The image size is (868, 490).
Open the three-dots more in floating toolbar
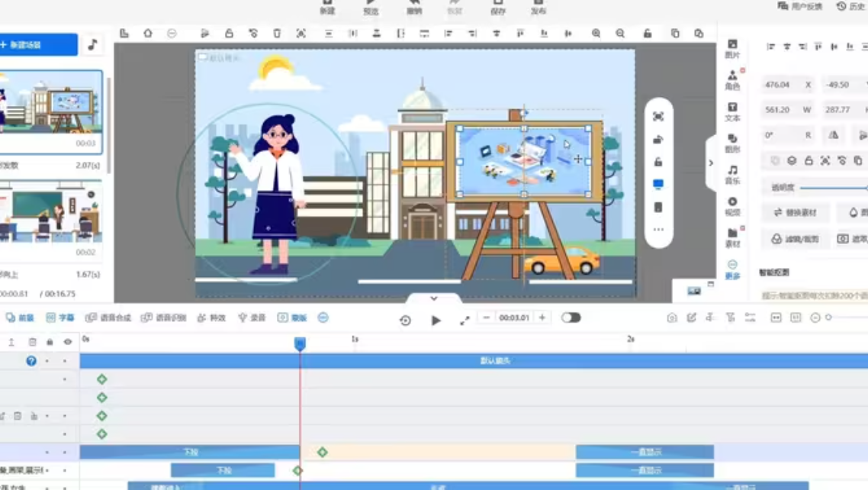(658, 229)
